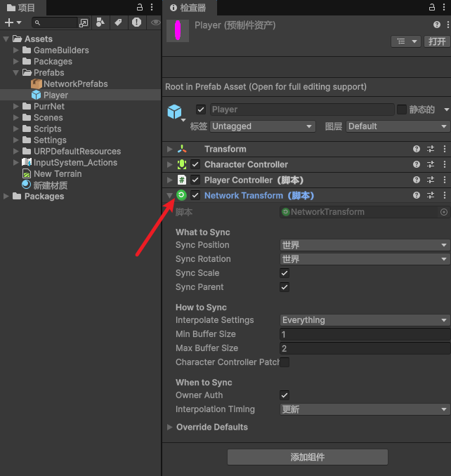Disable the Network Transform component checkbox
The image size is (451, 476).
pos(195,195)
